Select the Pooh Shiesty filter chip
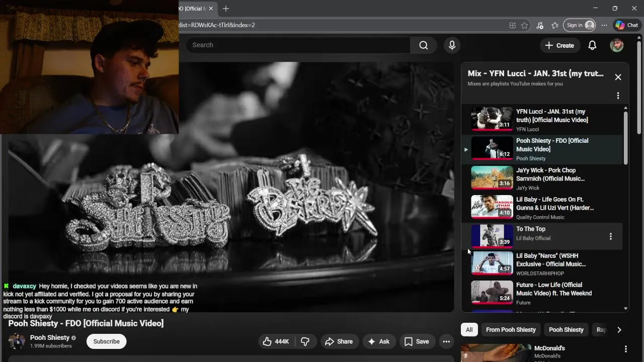 [566, 330]
